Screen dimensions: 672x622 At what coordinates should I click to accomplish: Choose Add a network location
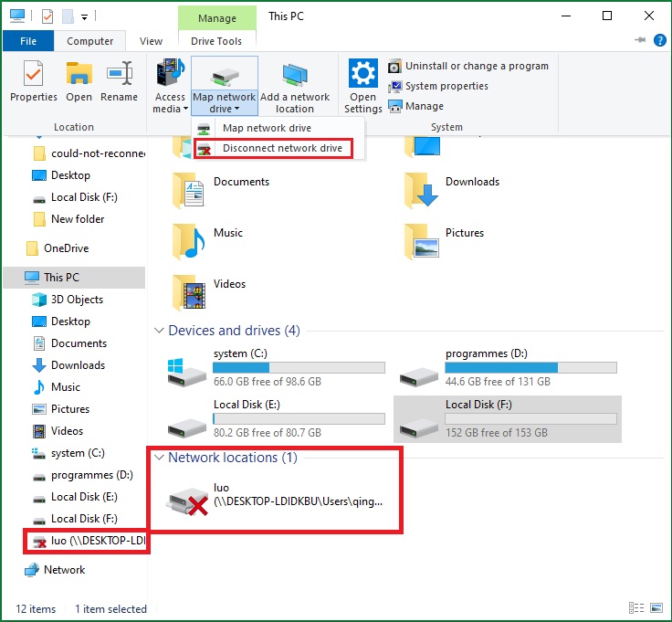coord(295,86)
